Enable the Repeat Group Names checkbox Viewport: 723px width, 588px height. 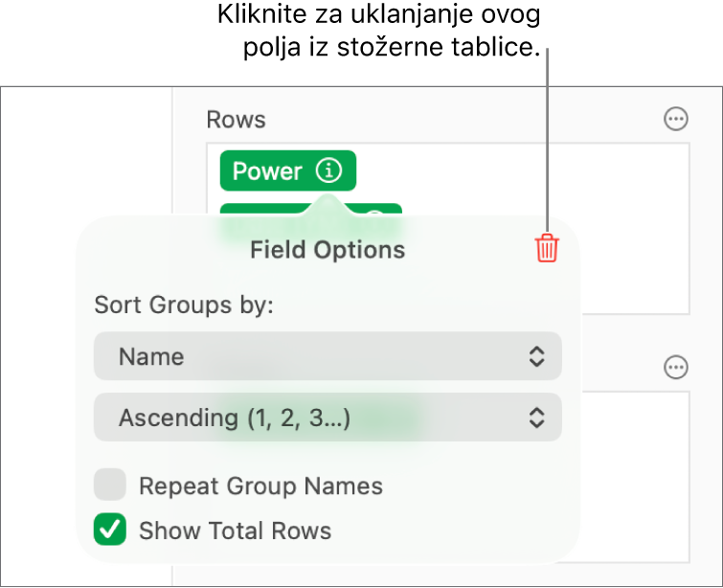(x=110, y=486)
